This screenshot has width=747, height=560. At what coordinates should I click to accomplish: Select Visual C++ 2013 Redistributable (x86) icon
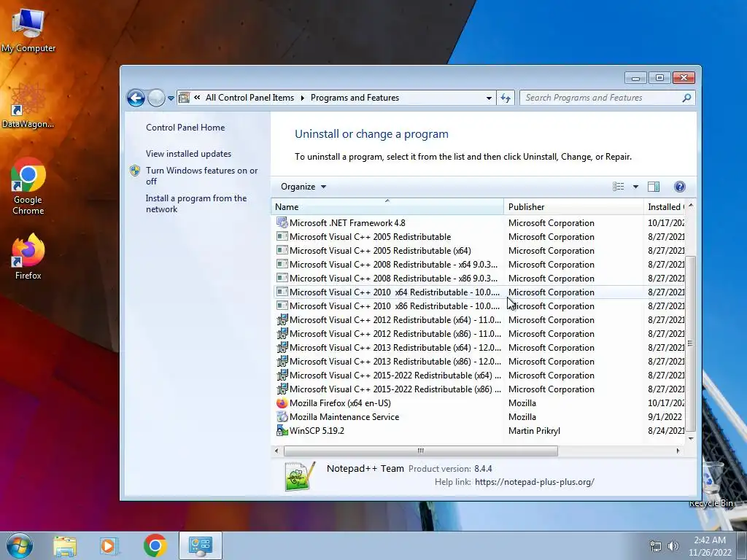point(282,361)
